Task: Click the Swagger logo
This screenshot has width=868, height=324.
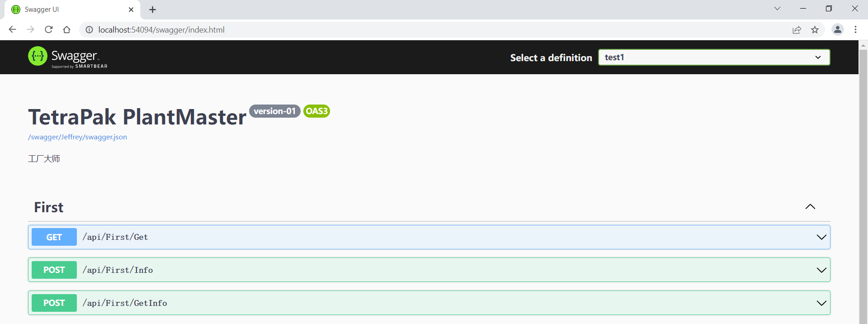Action: (x=68, y=57)
